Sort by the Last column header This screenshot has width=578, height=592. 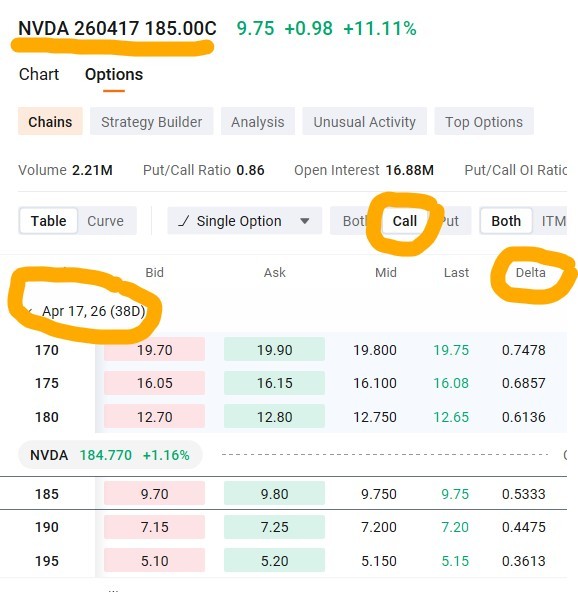[456, 273]
